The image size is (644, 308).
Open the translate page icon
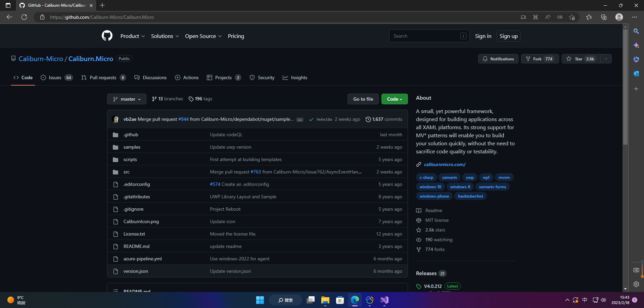pyautogui.click(x=560, y=17)
